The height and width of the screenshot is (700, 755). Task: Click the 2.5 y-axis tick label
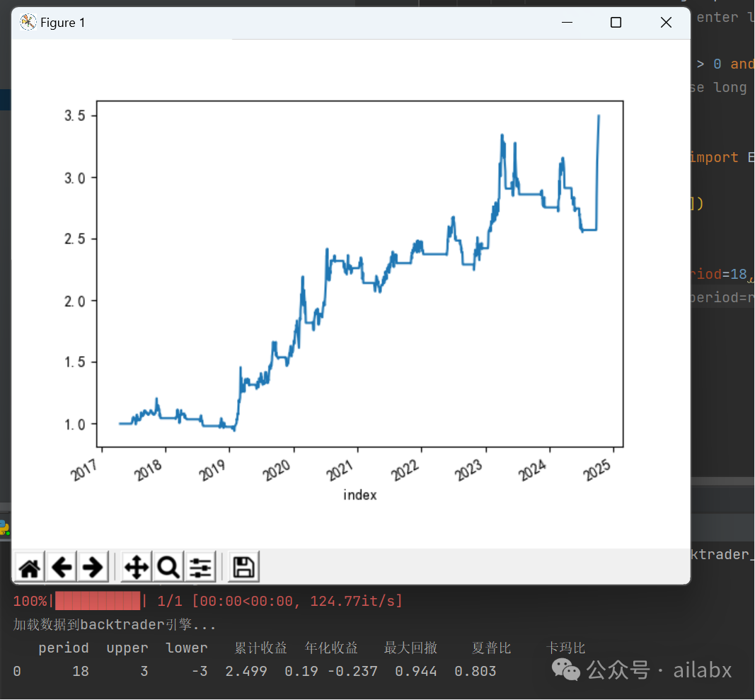(74, 239)
